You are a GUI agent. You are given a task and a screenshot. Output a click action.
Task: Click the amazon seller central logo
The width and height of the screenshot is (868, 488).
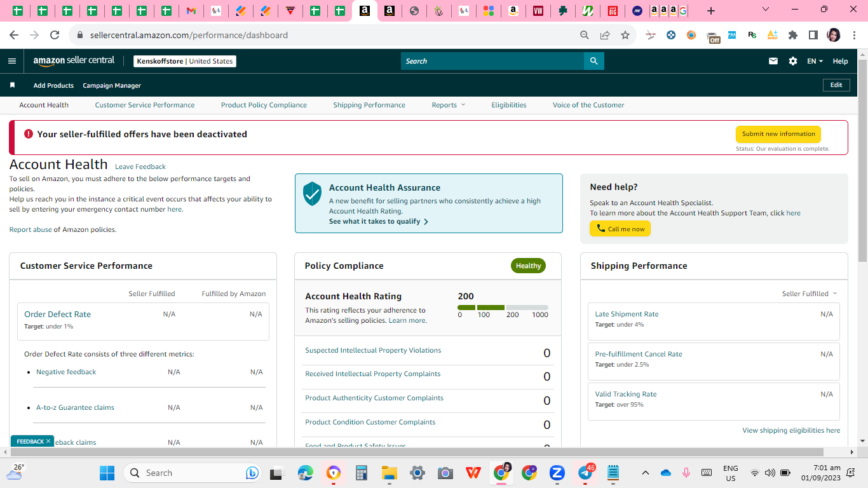pos(74,61)
